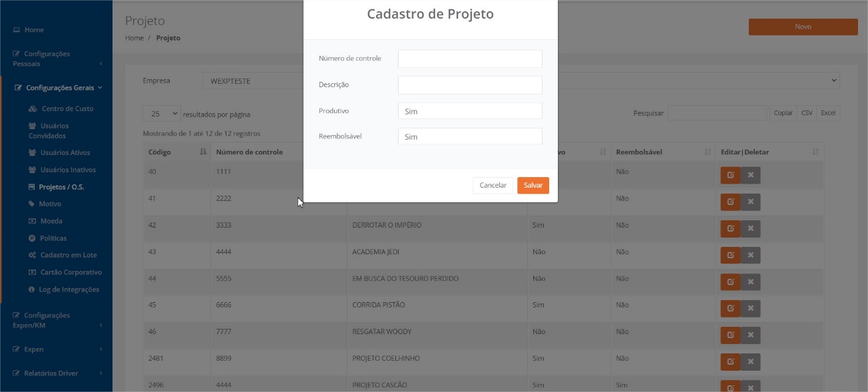Screen dimensions: 868x392
Task: Click the Cartão Corporativo icon
Action: [x=33, y=272]
